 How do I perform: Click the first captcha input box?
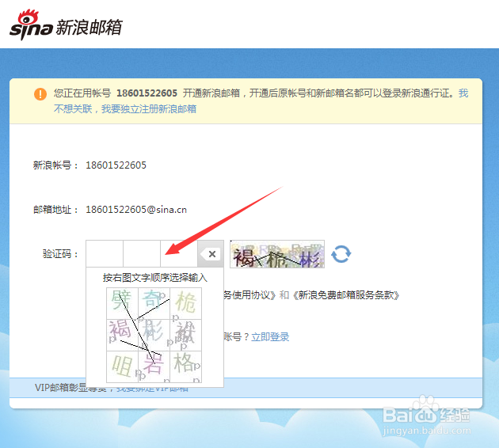pyautogui.click(x=105, y=254)
